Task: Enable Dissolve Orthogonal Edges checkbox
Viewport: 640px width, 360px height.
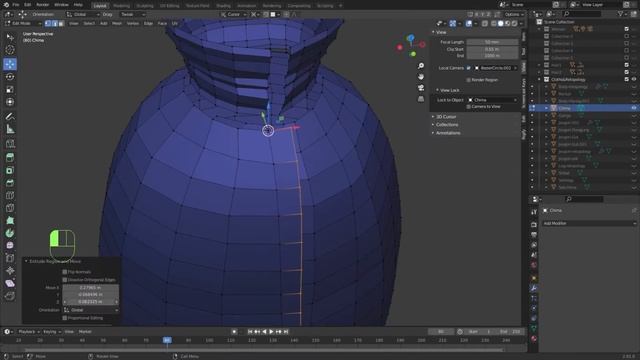Action: [64, 280]
